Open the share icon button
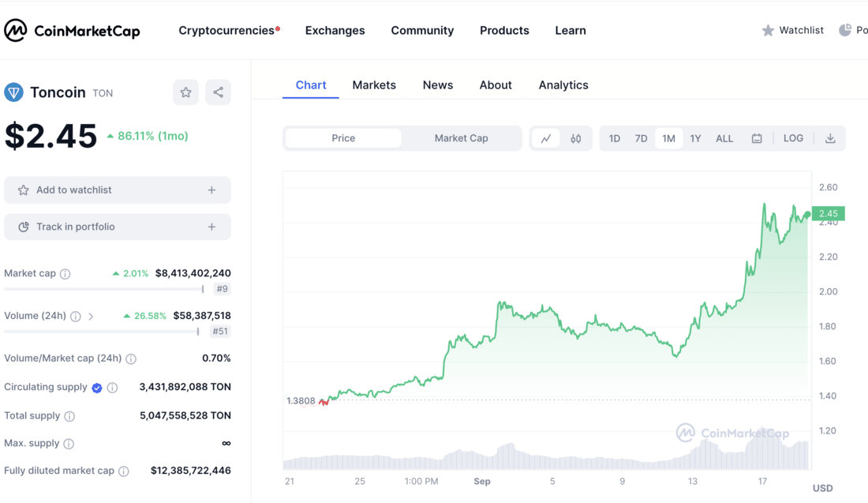868x503 pixels. [x=218, y=92]
